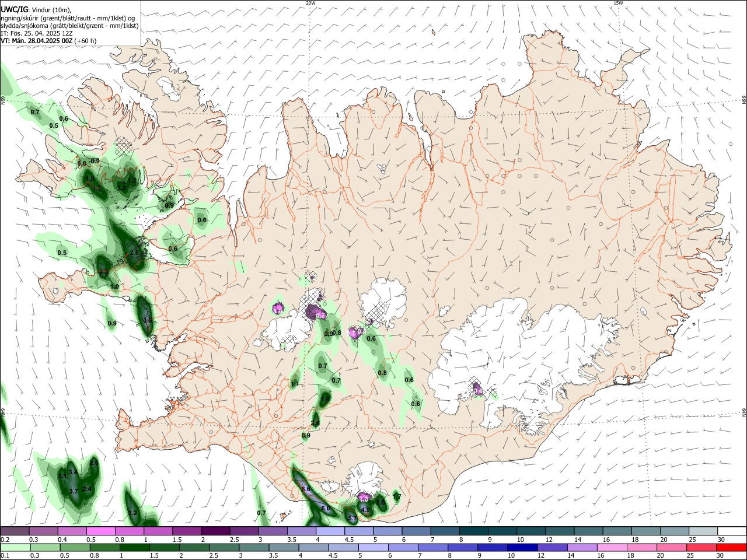
Task: Click the 2.1 precipitation value offshore
Action: point(62,477)
